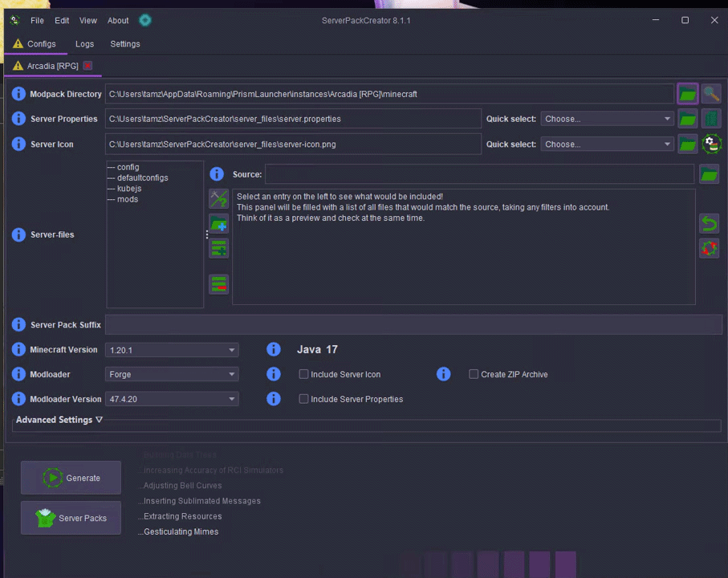Click add folder entry icon with plus
728x578 pixels.
point(218,224)
